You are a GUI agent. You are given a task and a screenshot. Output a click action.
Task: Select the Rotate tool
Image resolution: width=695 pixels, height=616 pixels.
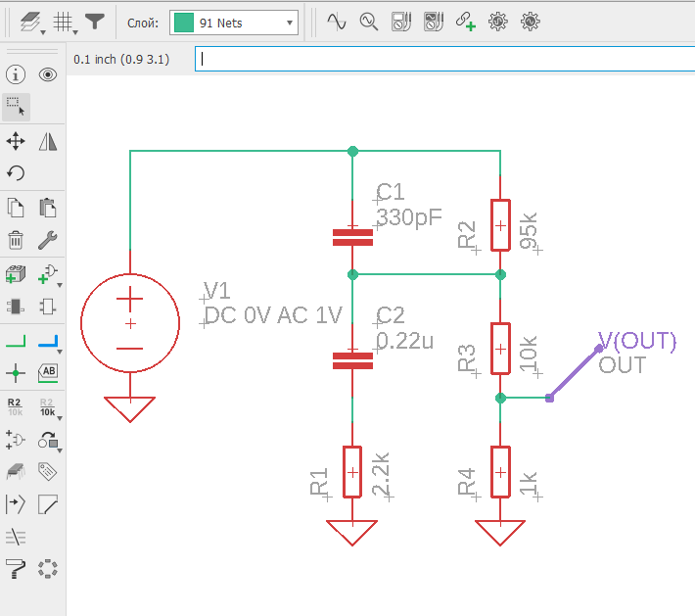tap(16, 172)
